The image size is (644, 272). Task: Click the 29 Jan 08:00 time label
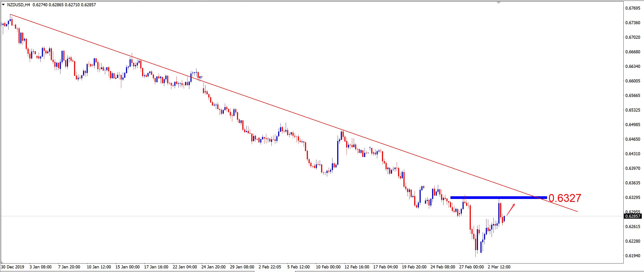242,267
